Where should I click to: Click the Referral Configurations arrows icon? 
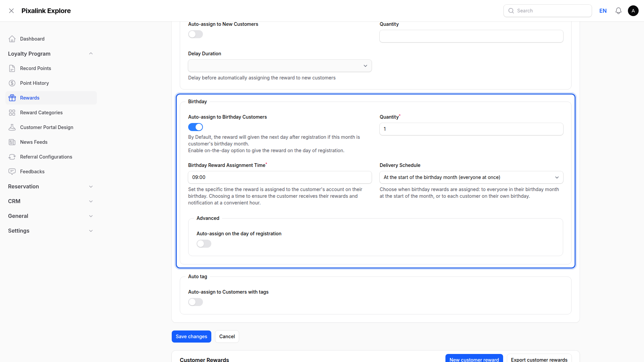(x=12, y=157)
